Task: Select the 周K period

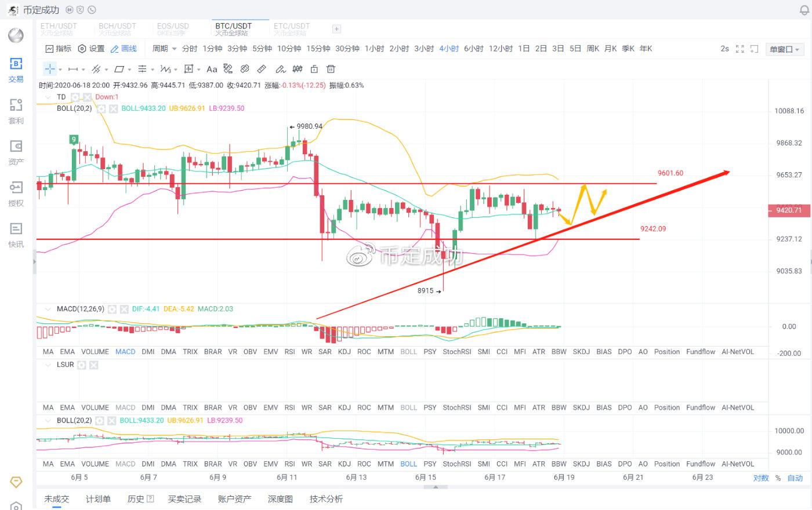Action: (593, 49)
